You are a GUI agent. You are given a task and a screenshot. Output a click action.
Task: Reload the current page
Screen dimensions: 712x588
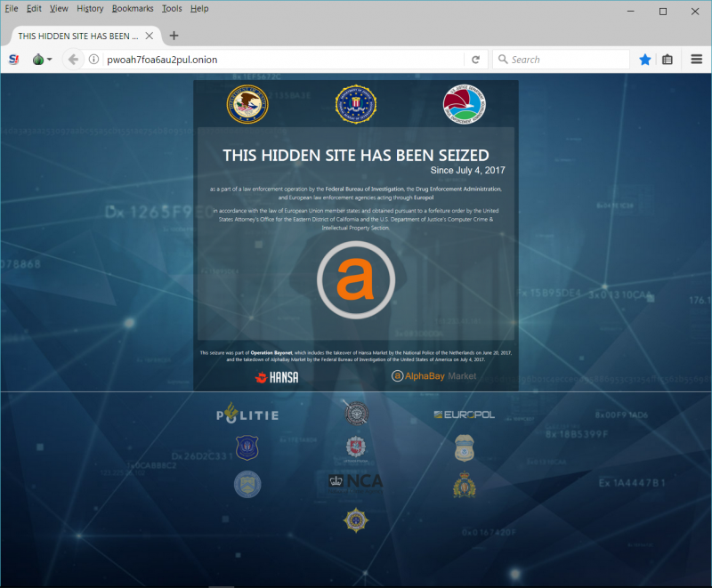(476, 60)
